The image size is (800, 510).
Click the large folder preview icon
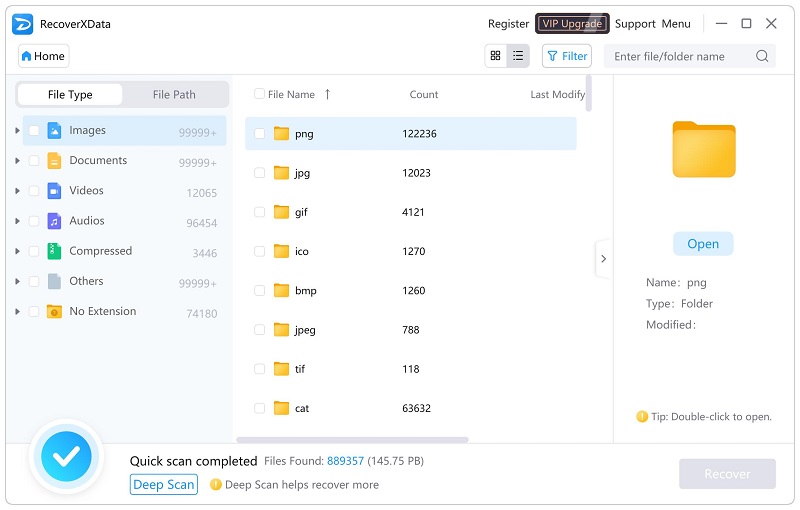tap(703, 148)
